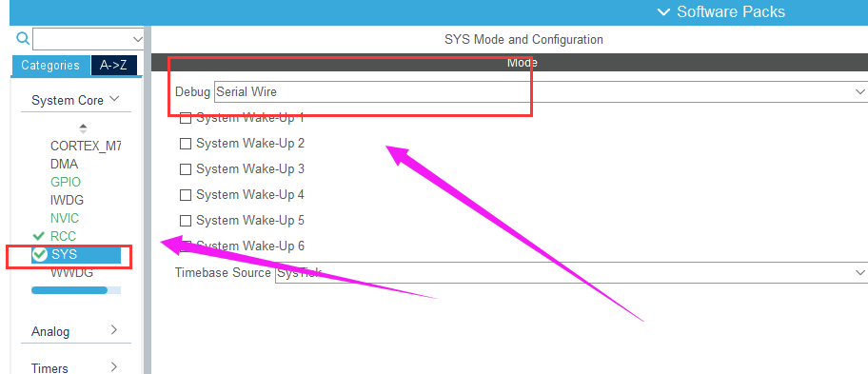The image size is (868, 374).
Task: Select GPIO in the peripheral list
Action: click(66, 182)
